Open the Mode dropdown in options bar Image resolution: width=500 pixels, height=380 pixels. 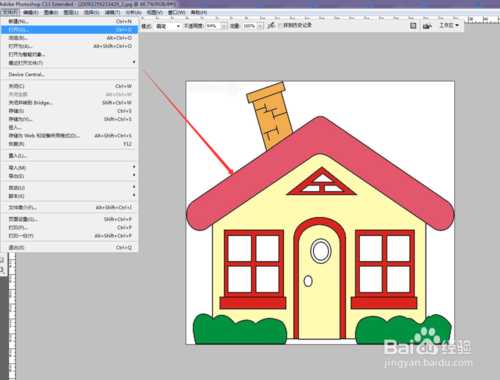pos(168,26)
